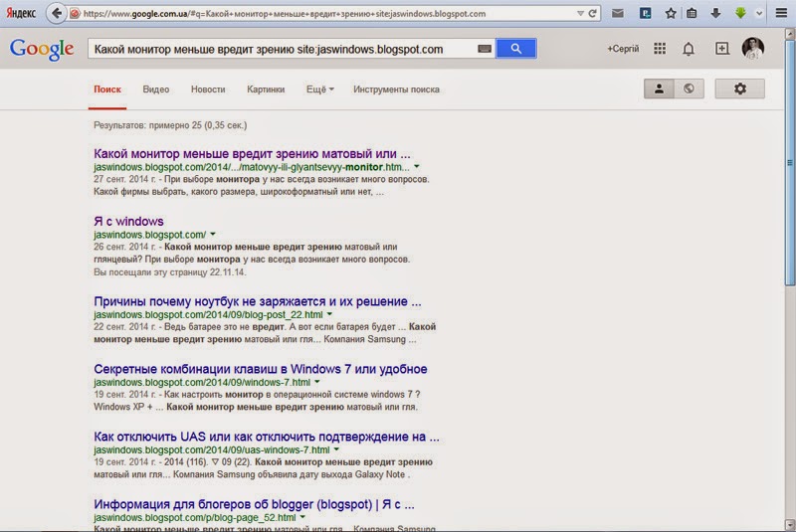The image size is (796, 532).
Task: Expand the toolbar overflow chevron
Action: point(759,14)
